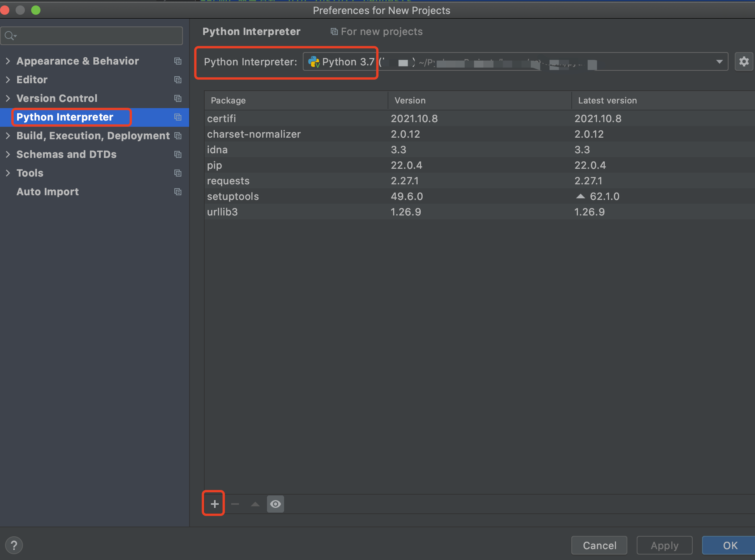
Task: Click the help question mark button
Action: (x=14, y=545)
